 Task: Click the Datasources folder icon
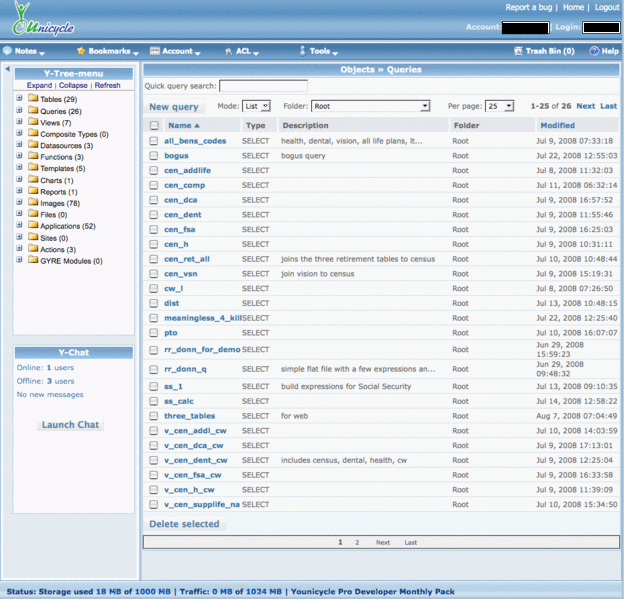[33, 146]
